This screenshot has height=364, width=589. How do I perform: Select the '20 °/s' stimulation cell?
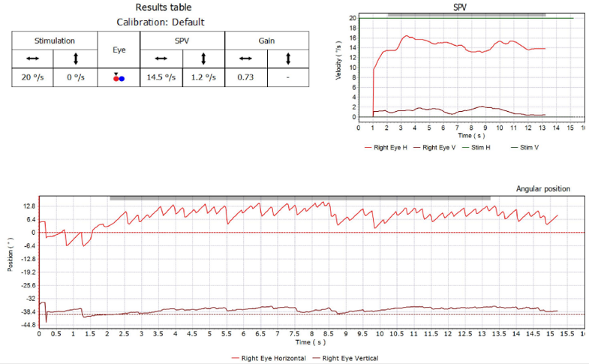click(x=33, y=77)
